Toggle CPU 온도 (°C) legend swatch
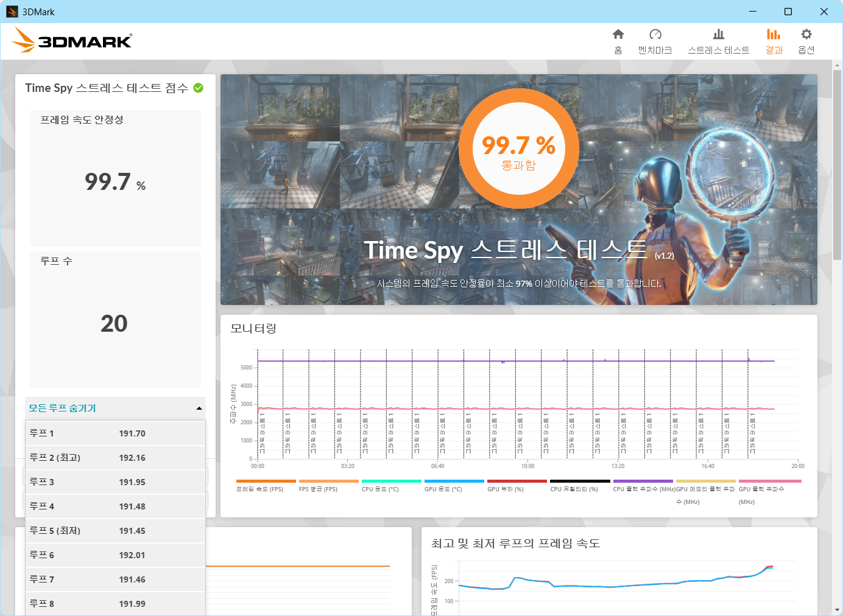The image size is (843, 616). 392,481
